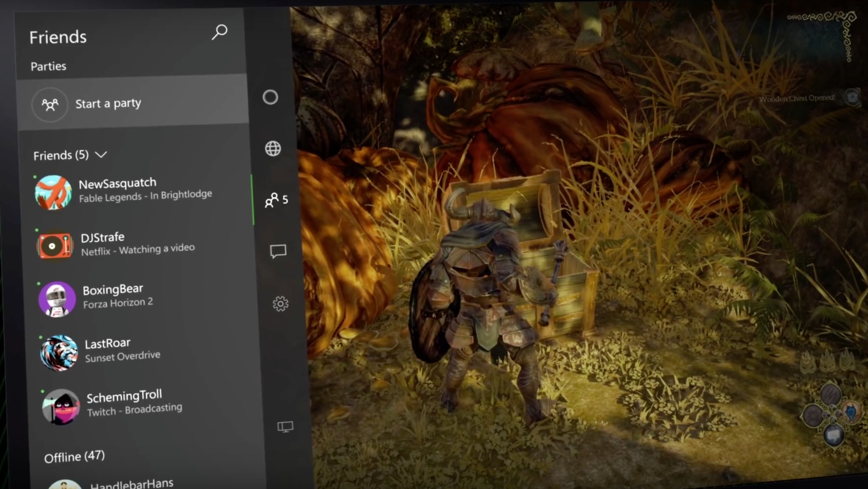Select the friends icon showing 5

point(277,200)
